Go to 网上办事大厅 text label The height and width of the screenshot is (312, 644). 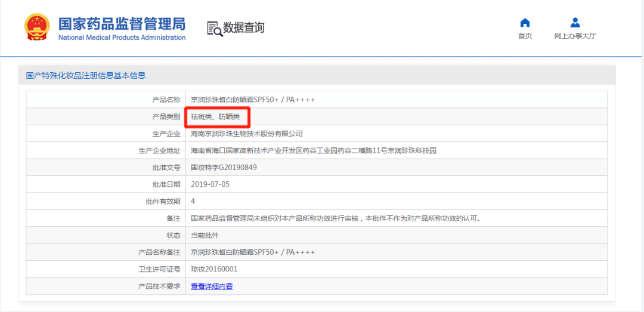click(575, 36)
